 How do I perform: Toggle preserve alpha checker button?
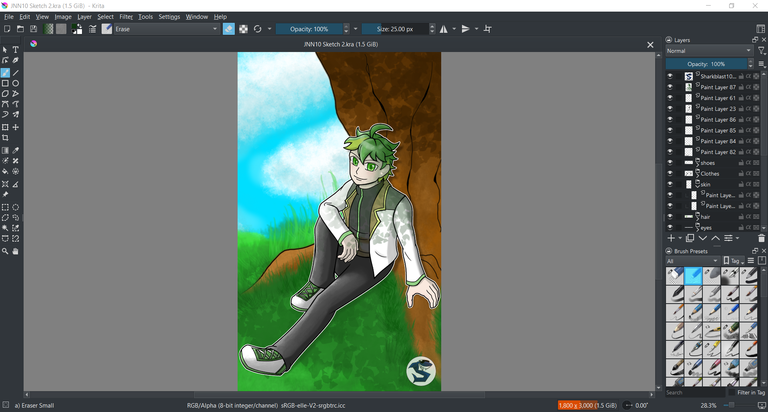pos(243,29)
